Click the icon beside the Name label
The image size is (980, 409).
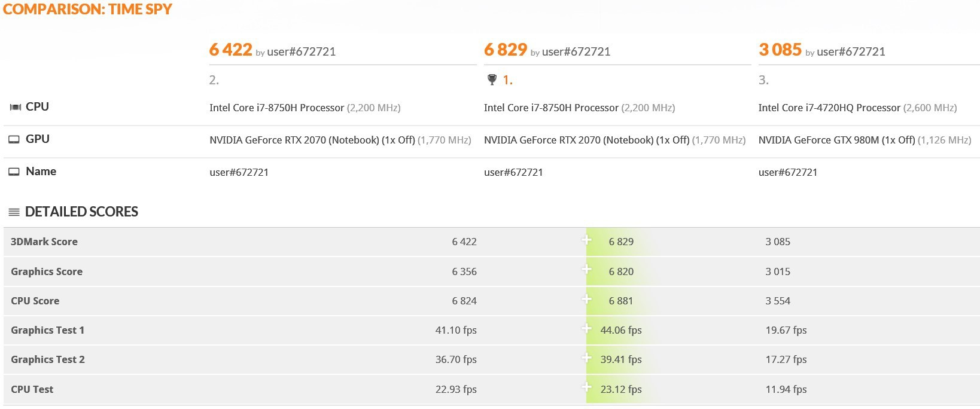(x=14, y=172)
